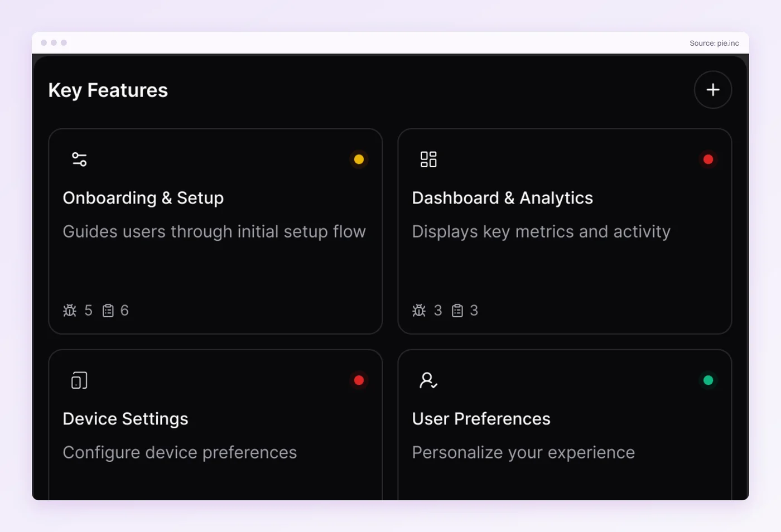Open the User Preferences title

coord(481,419)
